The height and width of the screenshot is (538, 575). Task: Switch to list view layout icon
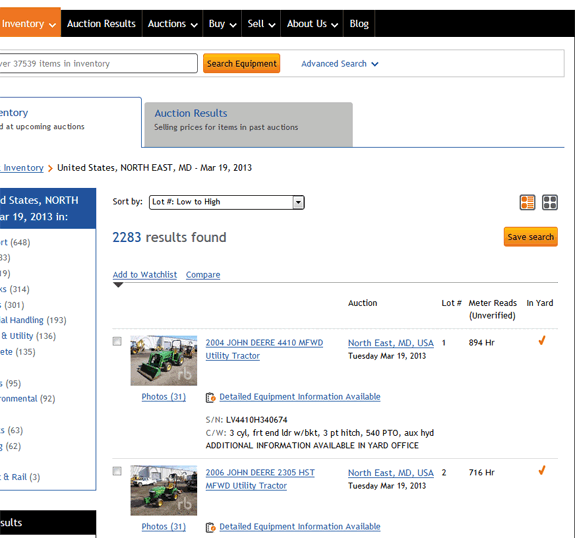coord(527,202)
